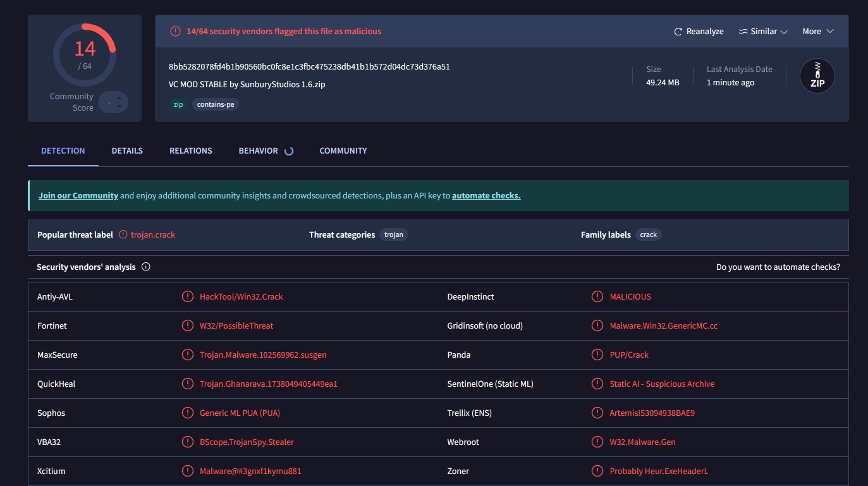Switch to the Relations tab
Viewport: 868px width, 486px height.
pos(191,151)
